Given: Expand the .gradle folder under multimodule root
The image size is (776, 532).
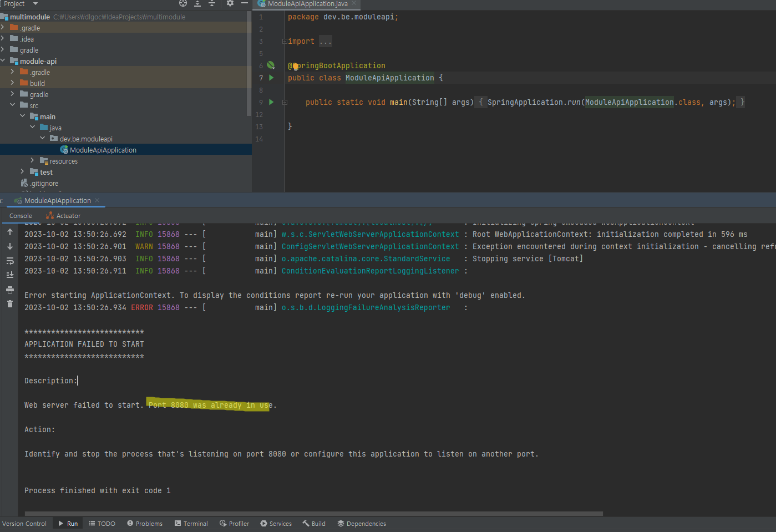Looking at the screenshot, I should point(3,28).
